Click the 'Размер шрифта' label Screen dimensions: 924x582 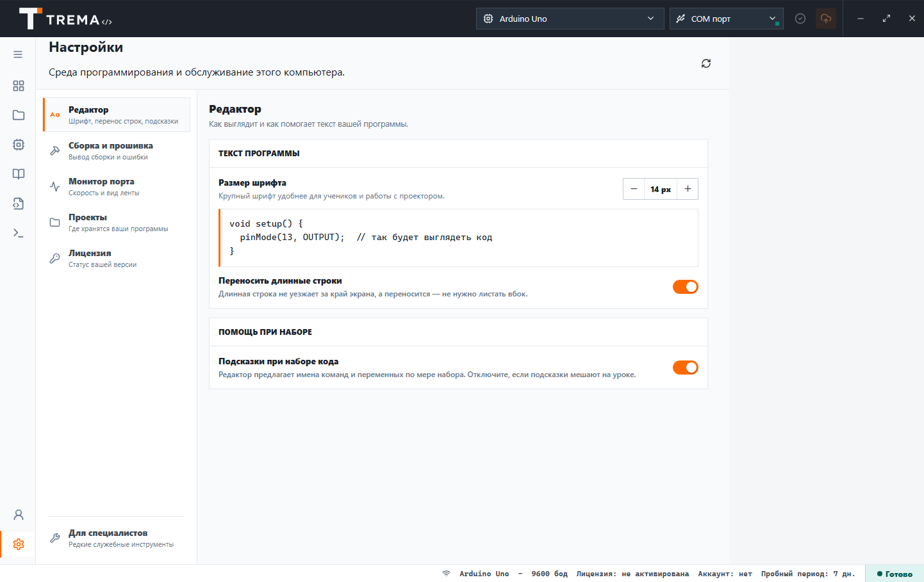click(x=252, y=182)
